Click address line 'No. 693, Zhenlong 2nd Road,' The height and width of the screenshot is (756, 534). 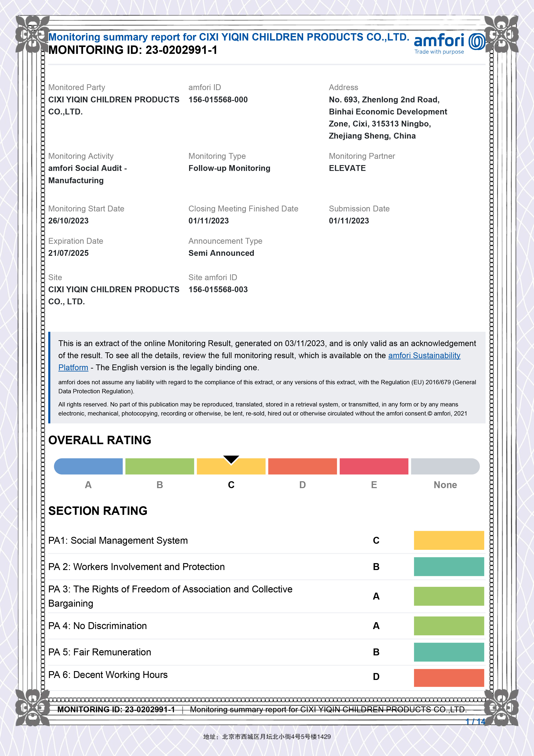point(384,100)
